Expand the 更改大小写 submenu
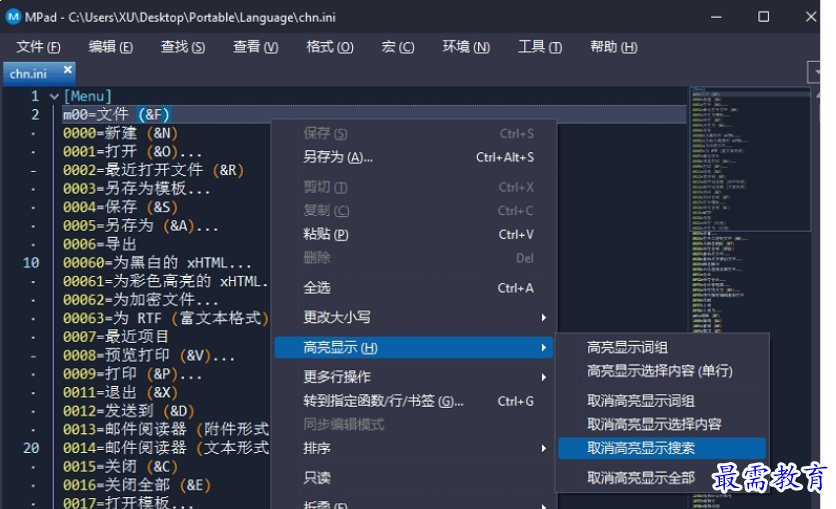836x509 pixels. [415, 317]
